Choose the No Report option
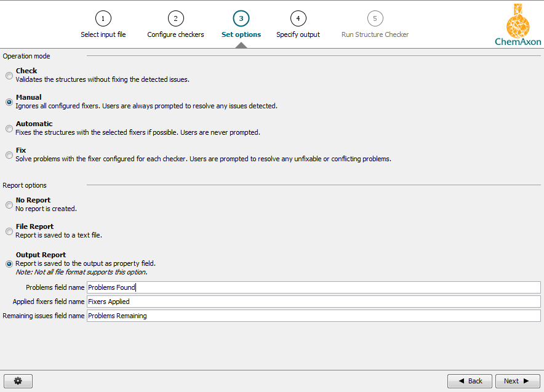Screen dimensions: 544x392 [x=9, y=204]
